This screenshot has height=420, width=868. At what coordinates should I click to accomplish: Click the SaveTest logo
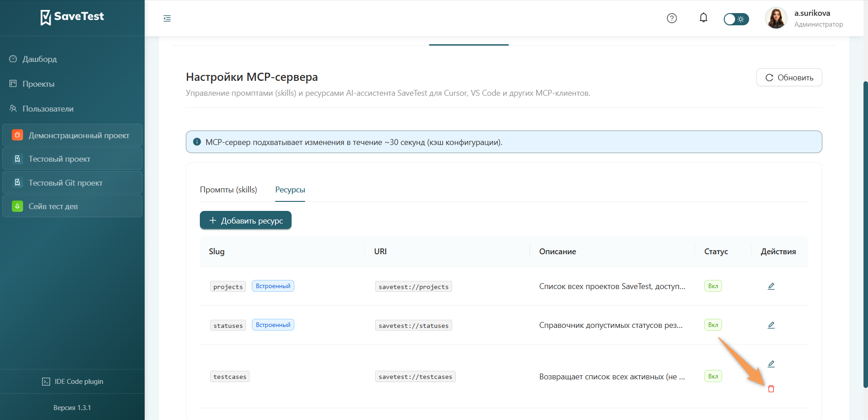72,17
